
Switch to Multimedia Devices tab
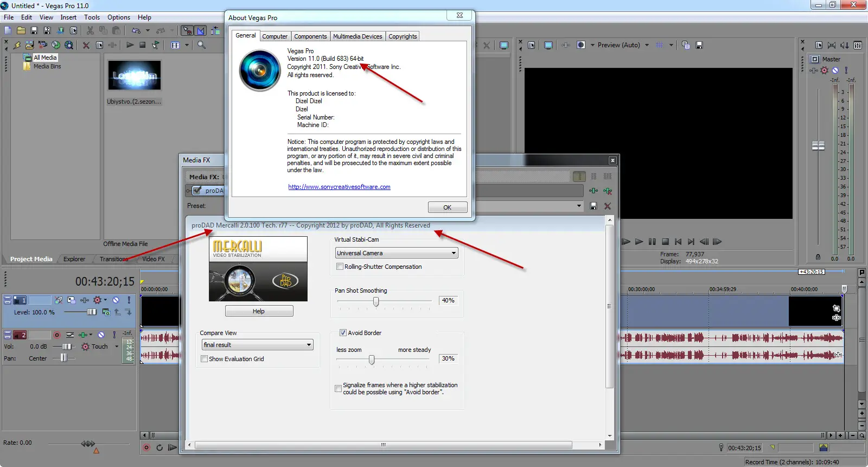coord(358,36)
